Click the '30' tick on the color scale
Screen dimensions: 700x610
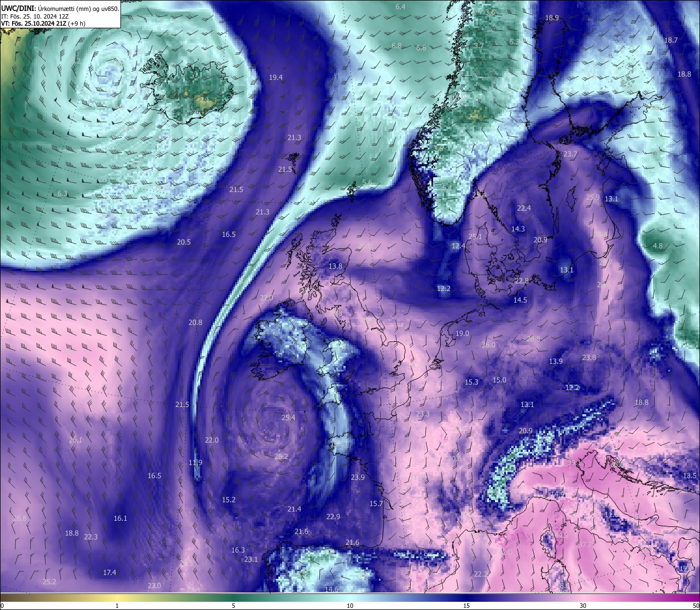(583, 606)
